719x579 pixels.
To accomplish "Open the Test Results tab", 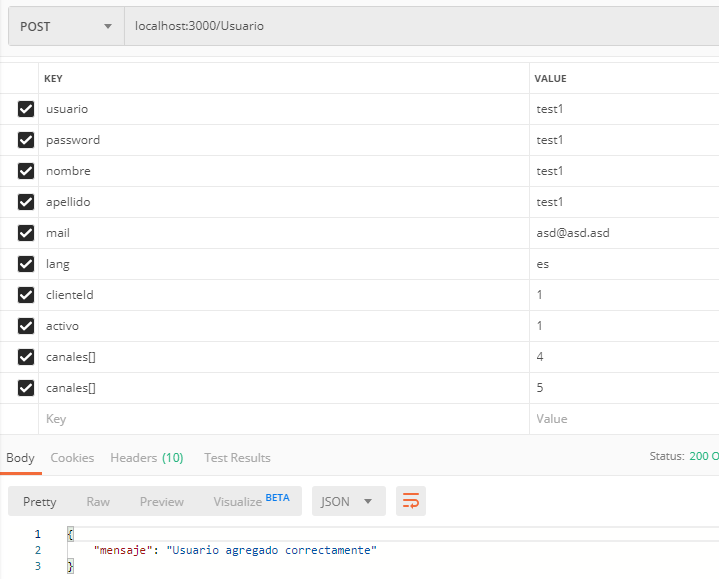I will point(237,457).
